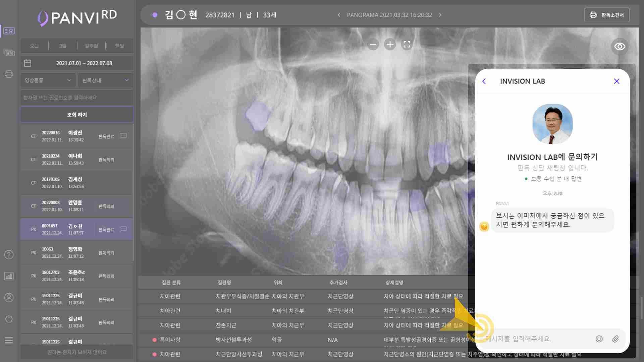Click the 조회 하기 search button

pyautogui.click(x=77, y=115)
